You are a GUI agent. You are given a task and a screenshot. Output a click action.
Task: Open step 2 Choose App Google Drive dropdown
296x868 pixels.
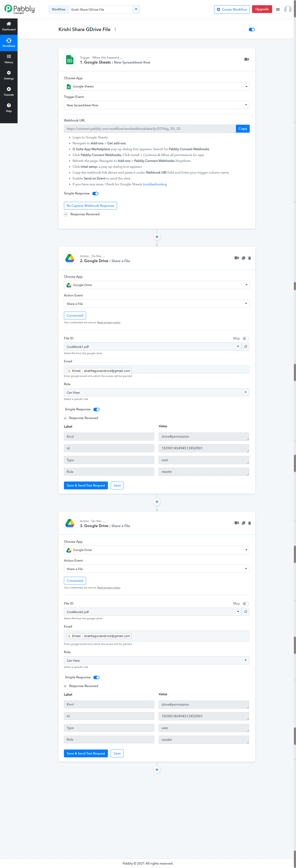157,285
